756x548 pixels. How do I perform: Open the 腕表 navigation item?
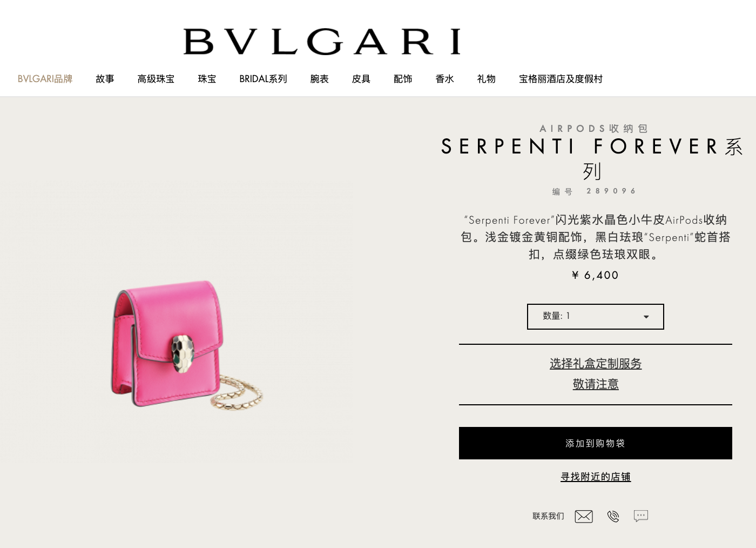319,79
